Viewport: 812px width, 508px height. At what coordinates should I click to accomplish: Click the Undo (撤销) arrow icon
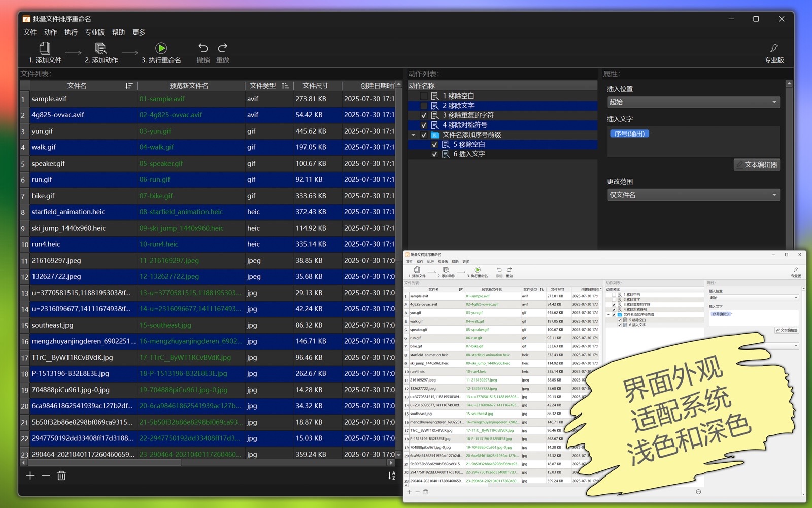[x=203, y=48]
